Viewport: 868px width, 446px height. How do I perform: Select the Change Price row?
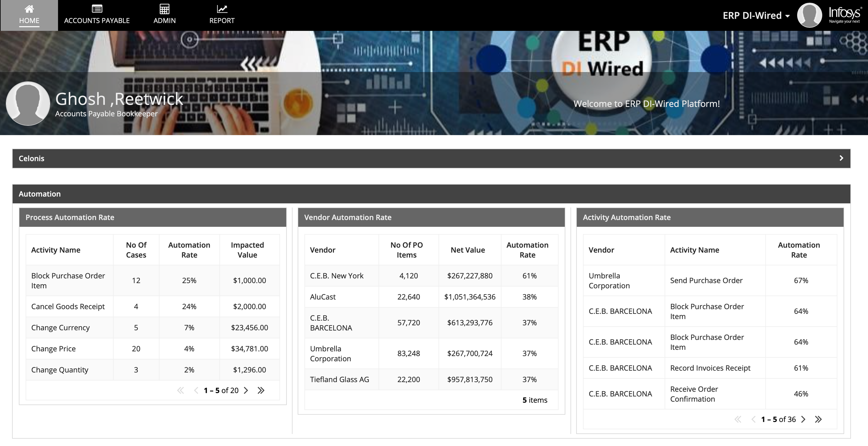(x=153, y=349)
